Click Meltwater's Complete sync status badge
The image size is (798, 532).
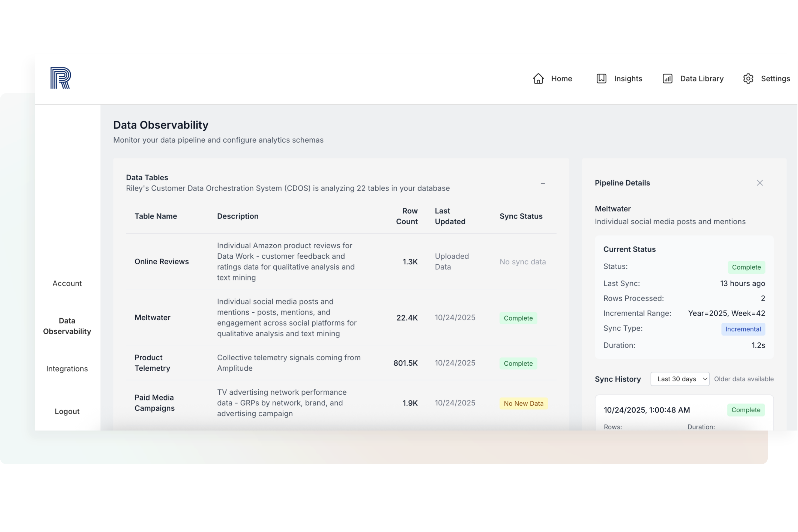(518, 318)
